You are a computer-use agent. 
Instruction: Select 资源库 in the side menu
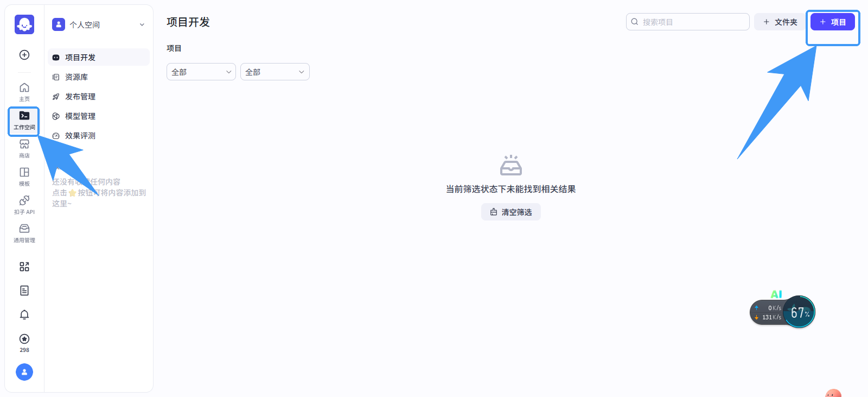(99, 77)
